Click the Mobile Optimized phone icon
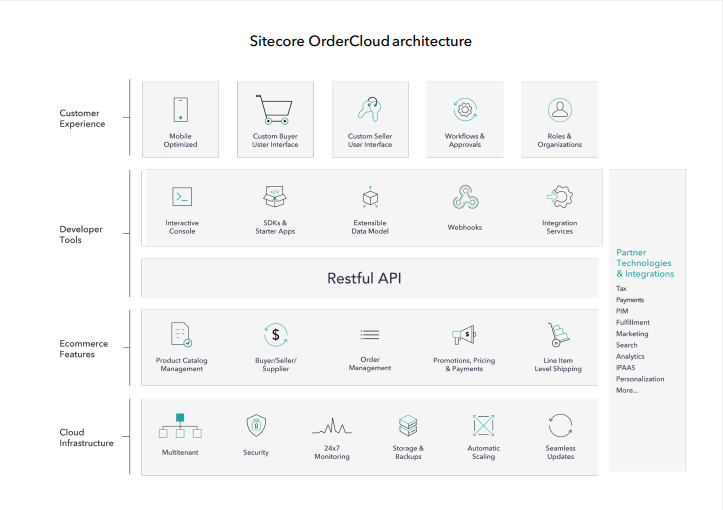The height and width of the screenshot is (510, 723). coord(180,110)
